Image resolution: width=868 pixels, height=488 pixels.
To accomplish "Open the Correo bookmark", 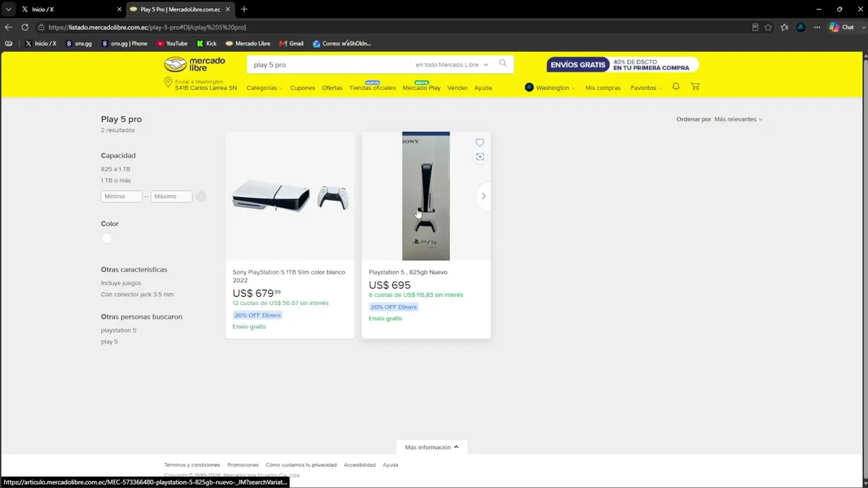I will 342,43.
